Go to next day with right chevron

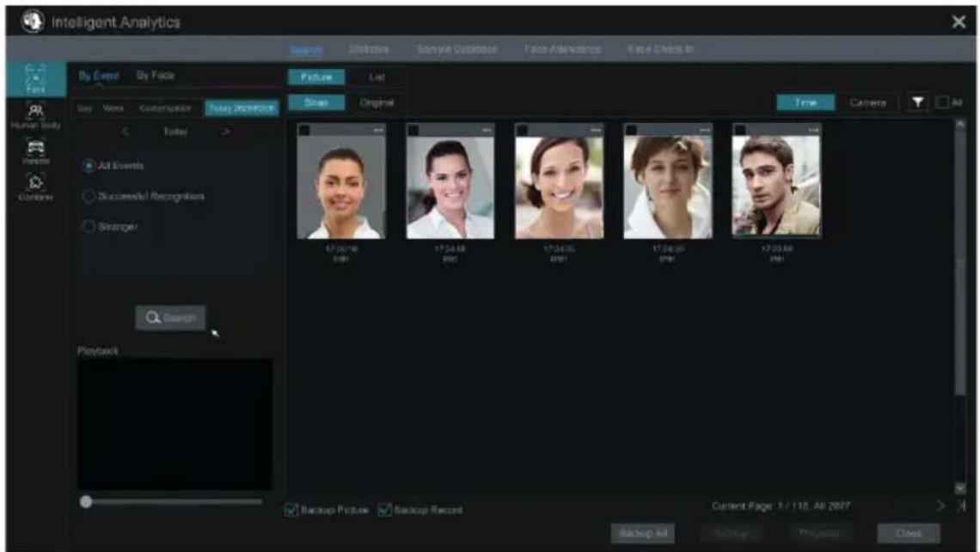coord(225,132)
